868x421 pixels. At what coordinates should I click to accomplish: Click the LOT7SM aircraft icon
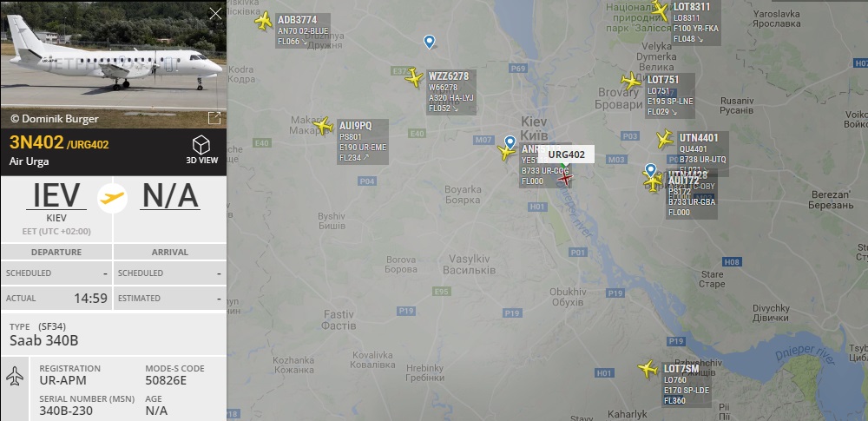[648, 368]
